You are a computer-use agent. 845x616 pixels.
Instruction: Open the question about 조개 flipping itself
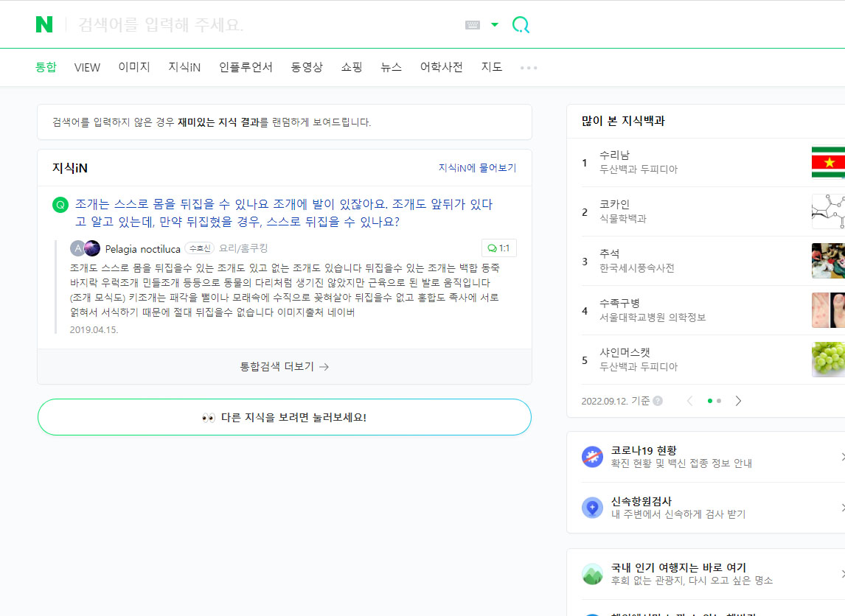tap(284, 213)
